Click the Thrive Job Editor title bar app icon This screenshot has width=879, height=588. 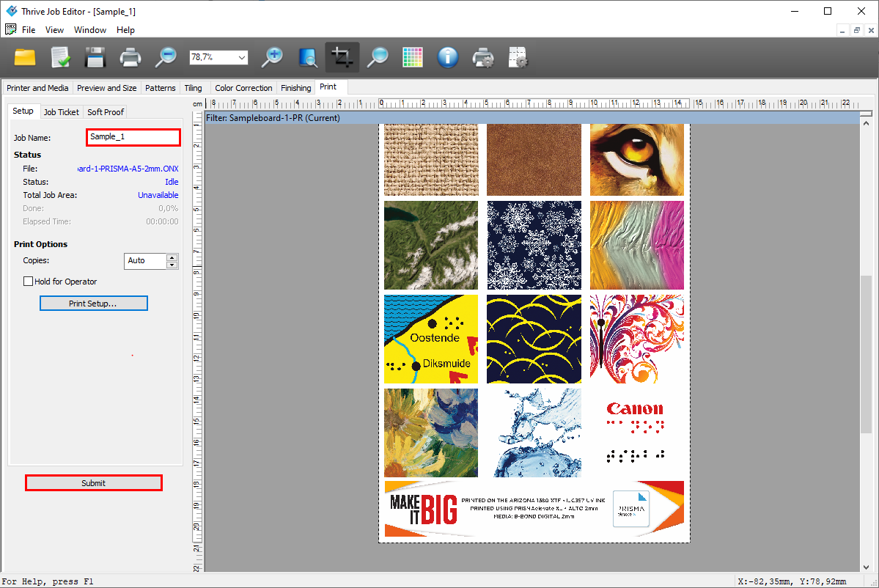point(11,11)
